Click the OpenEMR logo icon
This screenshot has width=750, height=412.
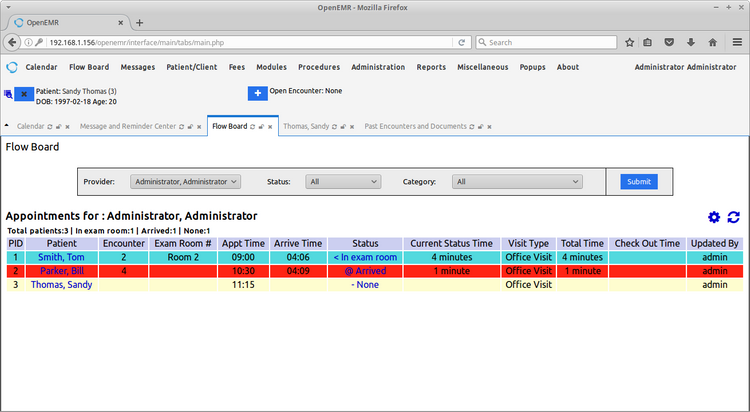(12, 67)
